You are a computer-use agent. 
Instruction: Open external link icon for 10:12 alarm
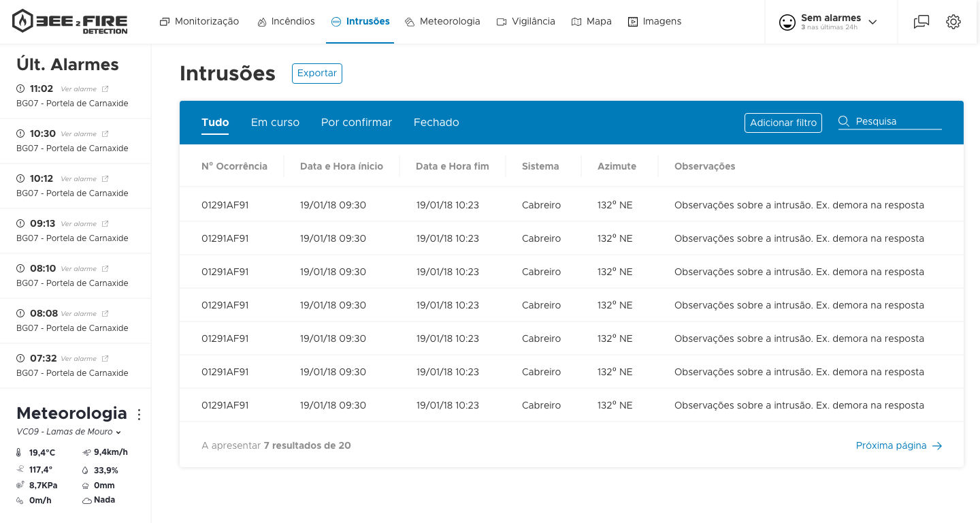(x=105, y=179)
